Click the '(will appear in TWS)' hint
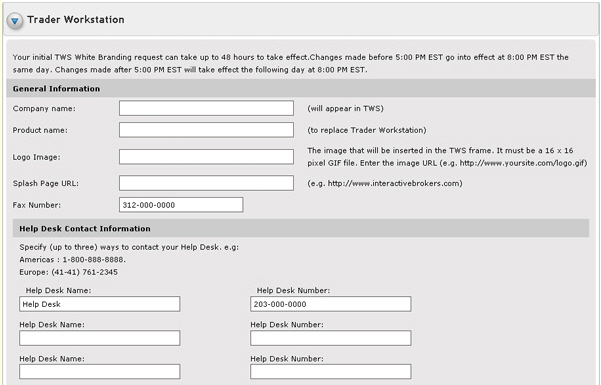Image resolution: width=601 pixels, height=385 pixels. (x=345, y=109)
